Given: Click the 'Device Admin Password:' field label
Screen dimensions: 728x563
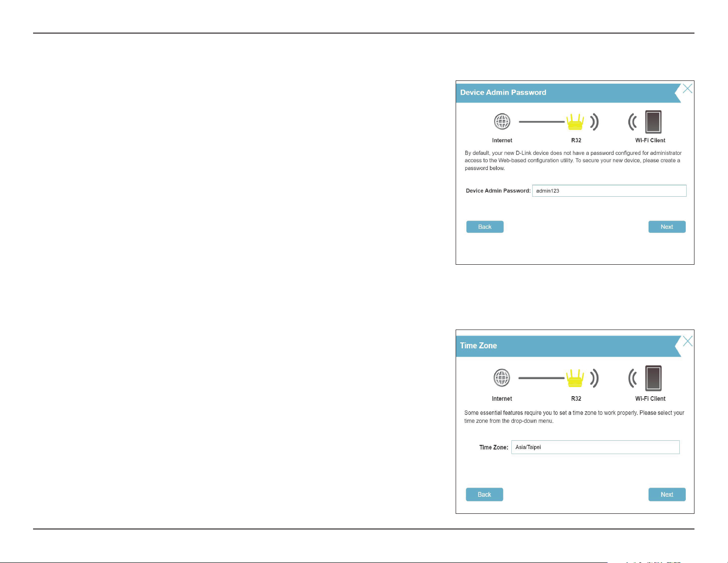Looking at the screenshot, I should (498, 191).
